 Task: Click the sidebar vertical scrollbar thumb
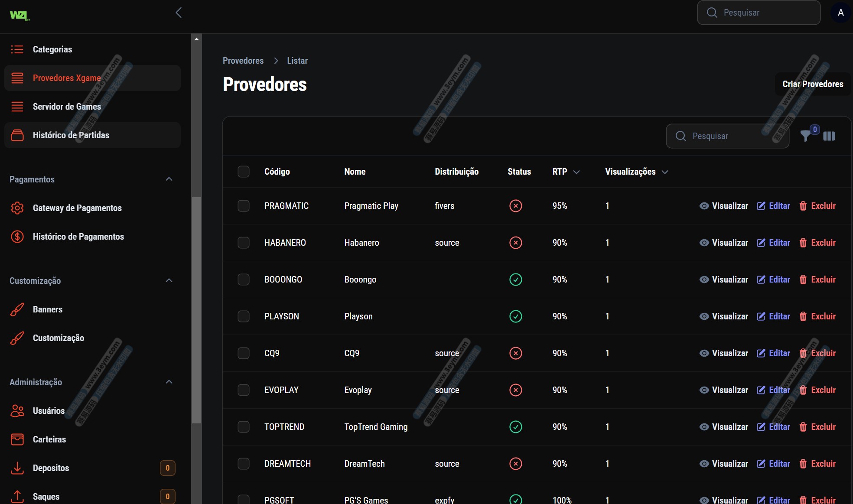(x=196, y=310)
